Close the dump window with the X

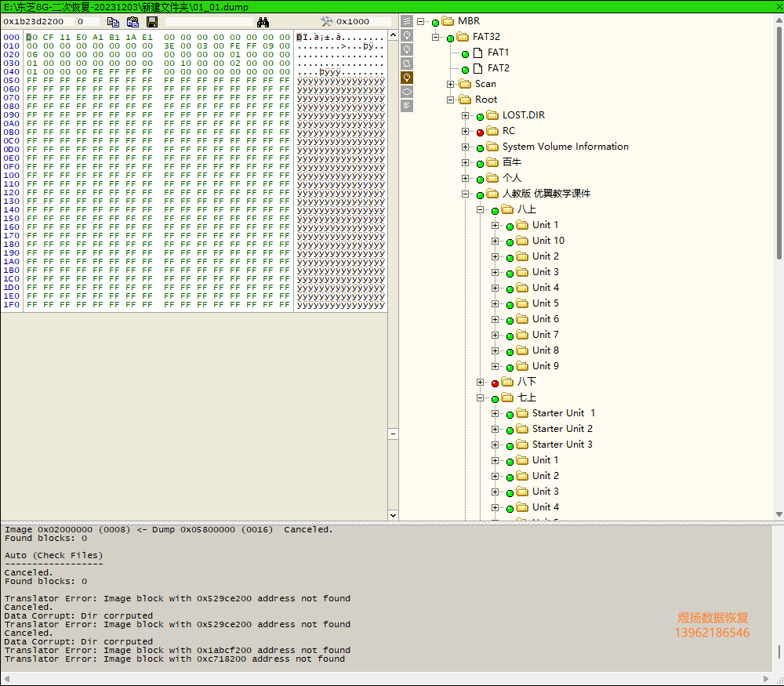(x=779, y=7)
